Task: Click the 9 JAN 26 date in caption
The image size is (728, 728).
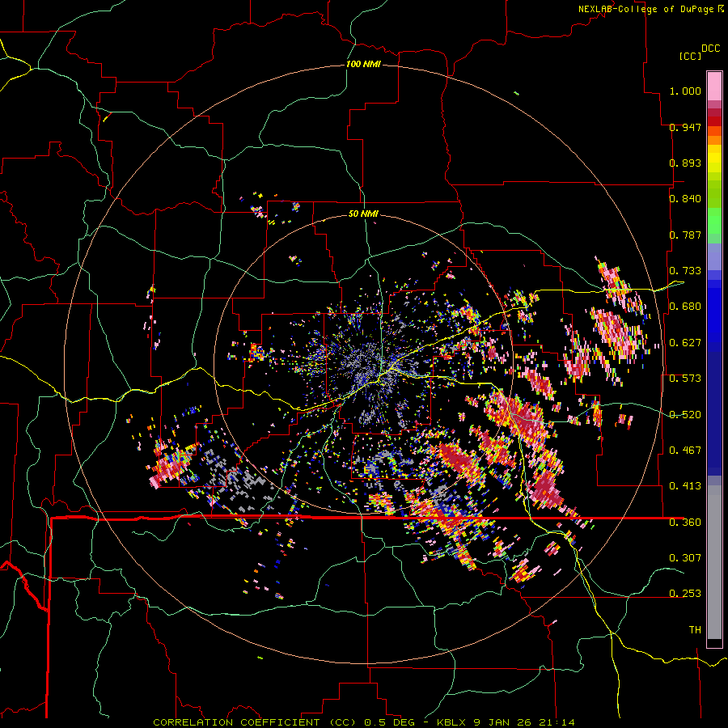Action: tap(503, 722)
